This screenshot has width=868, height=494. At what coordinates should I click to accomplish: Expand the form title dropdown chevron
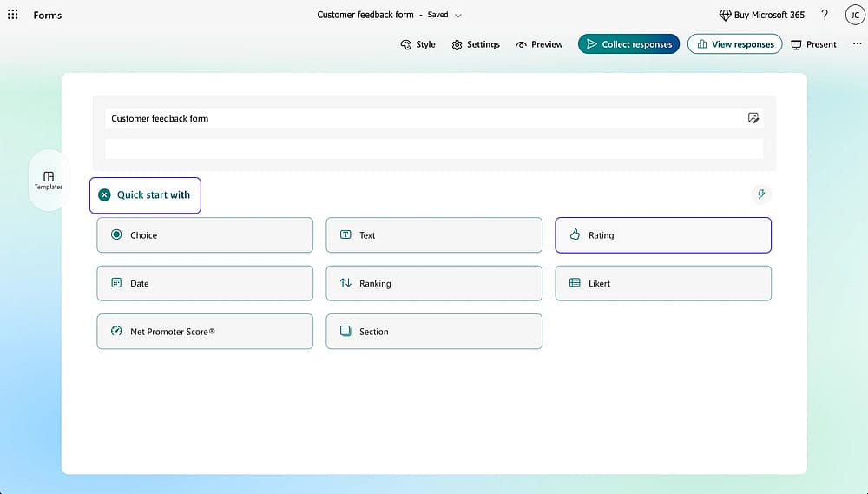[x=457, y=16]
